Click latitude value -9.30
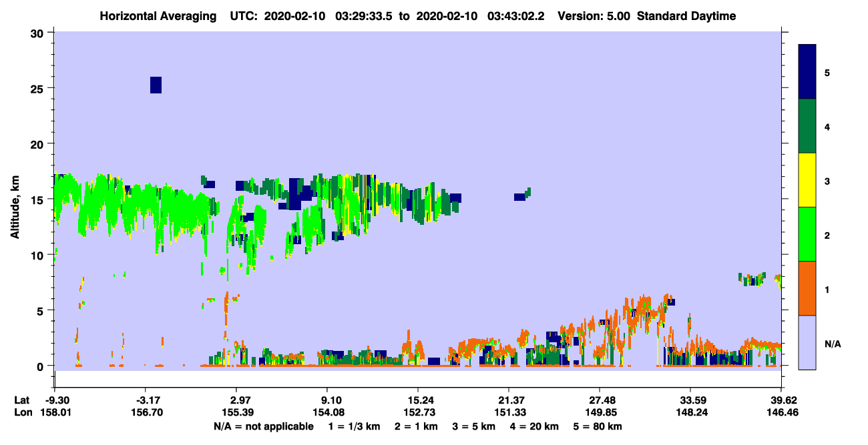The image size is (868, 445). coord(56,400)
